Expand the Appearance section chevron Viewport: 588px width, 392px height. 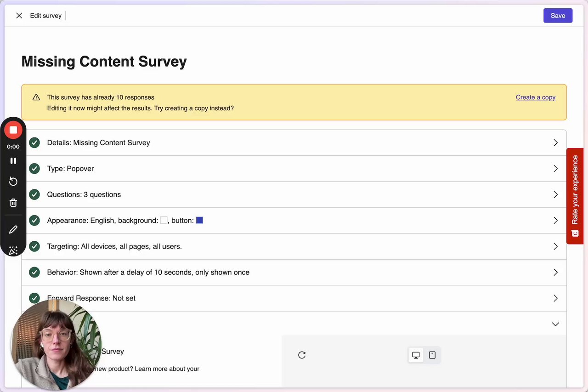[555, 221]
